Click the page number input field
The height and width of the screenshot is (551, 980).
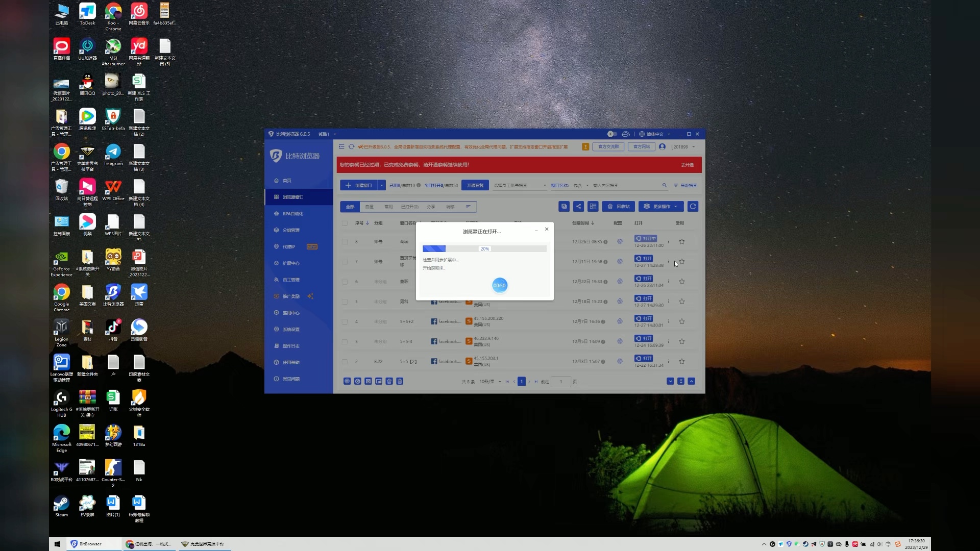pos(560,382)
